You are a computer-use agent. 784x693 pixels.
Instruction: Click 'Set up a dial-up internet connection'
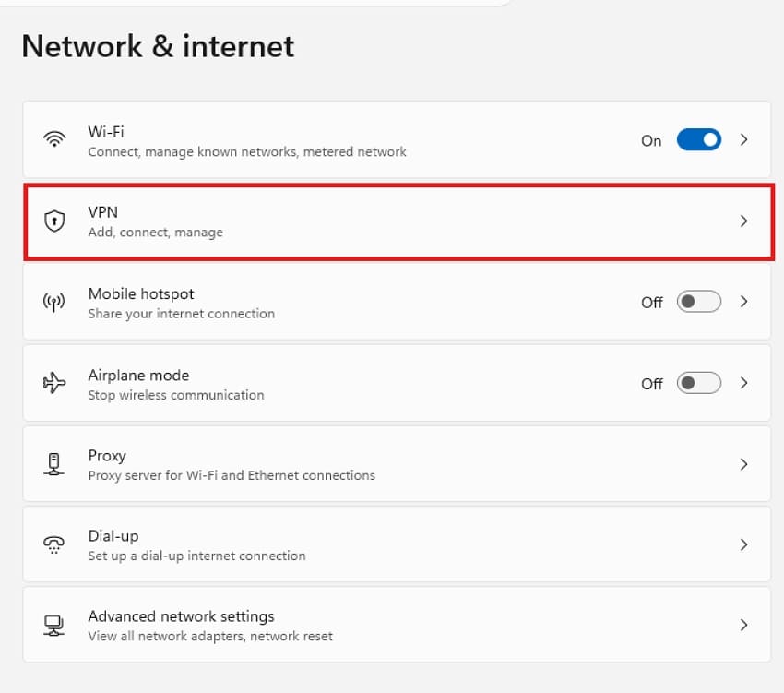coord(196,556)
